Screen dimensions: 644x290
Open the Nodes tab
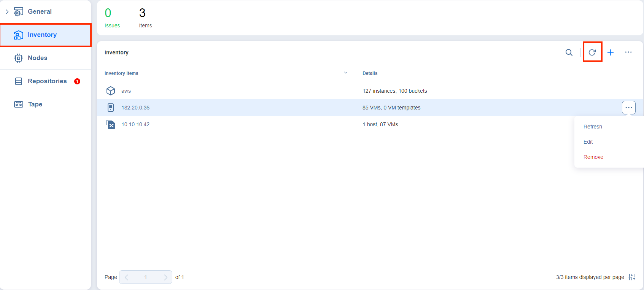tap(37, 58)
